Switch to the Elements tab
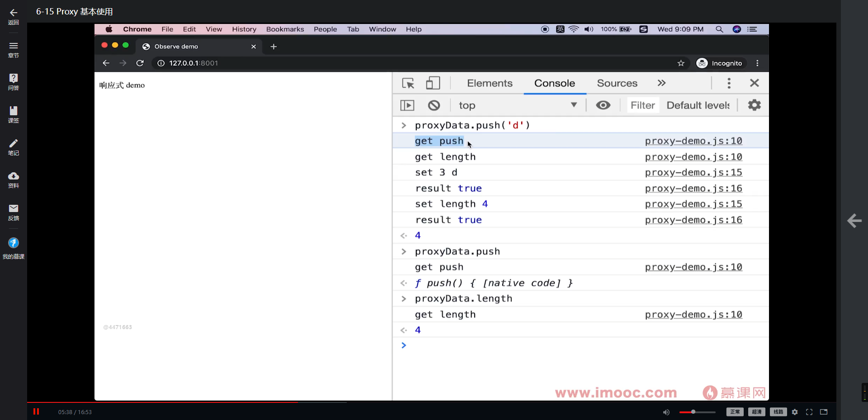This screenshot has width=868, height=420. click(x=490, y=83)
